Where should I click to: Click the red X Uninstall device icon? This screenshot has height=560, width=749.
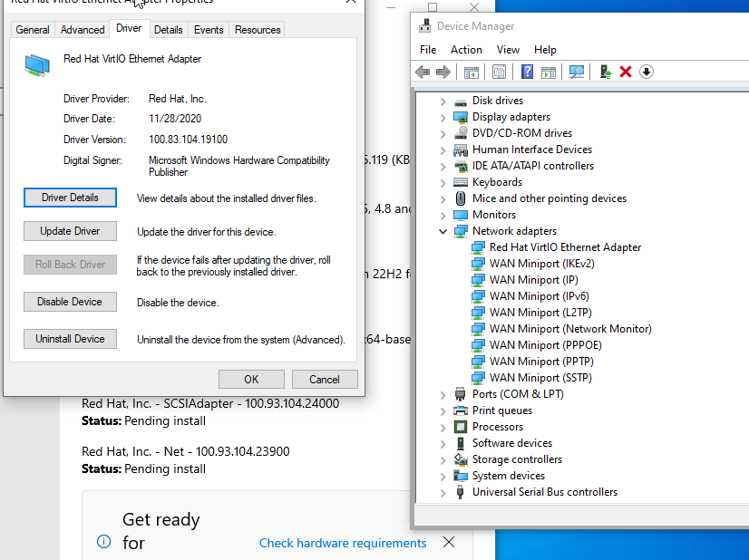click(626, 72)
